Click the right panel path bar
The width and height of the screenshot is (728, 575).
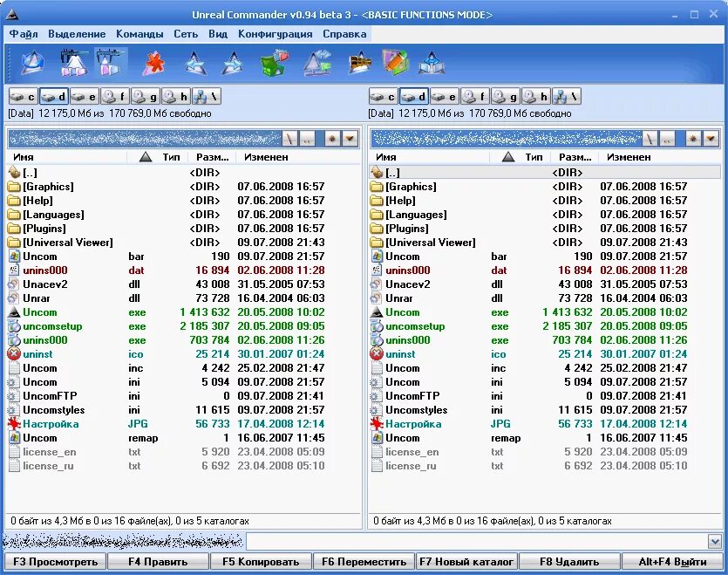(506, 139)
